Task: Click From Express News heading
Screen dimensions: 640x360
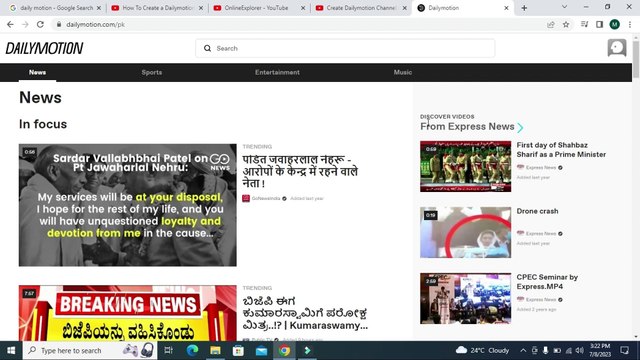Action: point(467,127)
